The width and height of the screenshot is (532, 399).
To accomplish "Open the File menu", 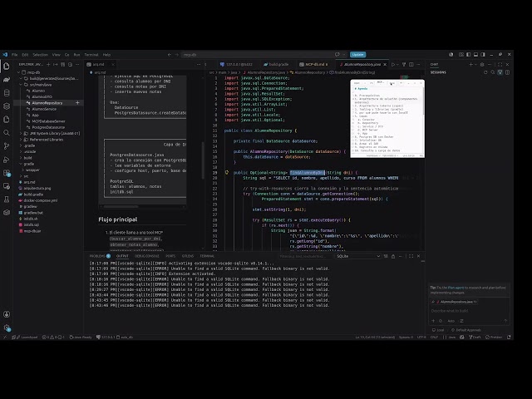I will point(15,55).
